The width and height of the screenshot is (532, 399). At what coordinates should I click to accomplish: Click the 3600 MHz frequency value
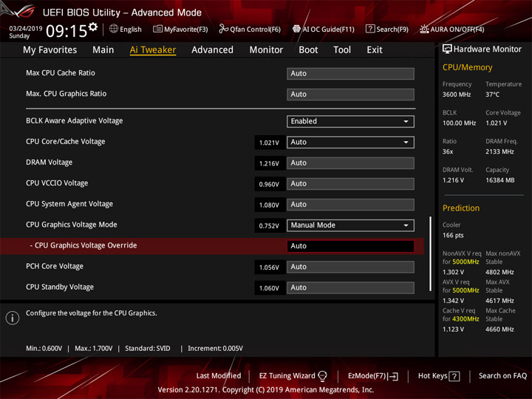pyautogui.click(x=457, y=95)
